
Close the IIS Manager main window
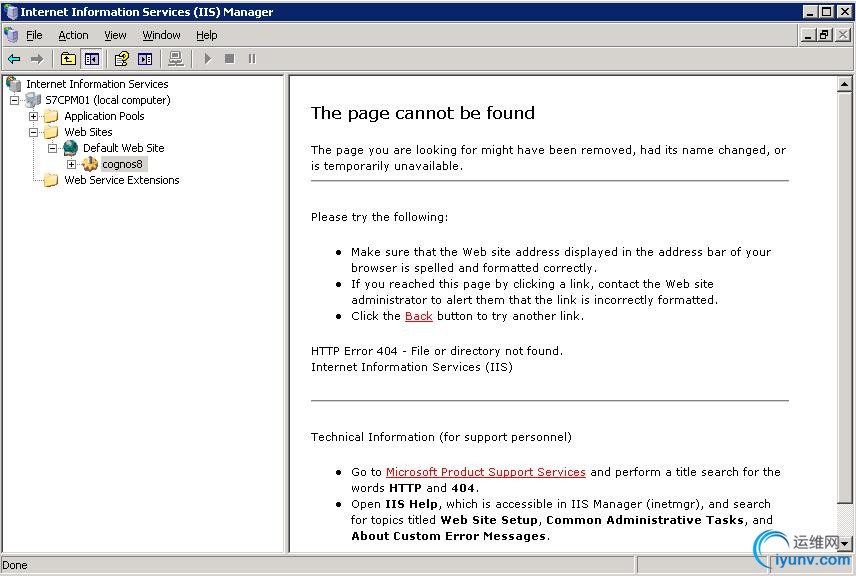click(845, 11)
